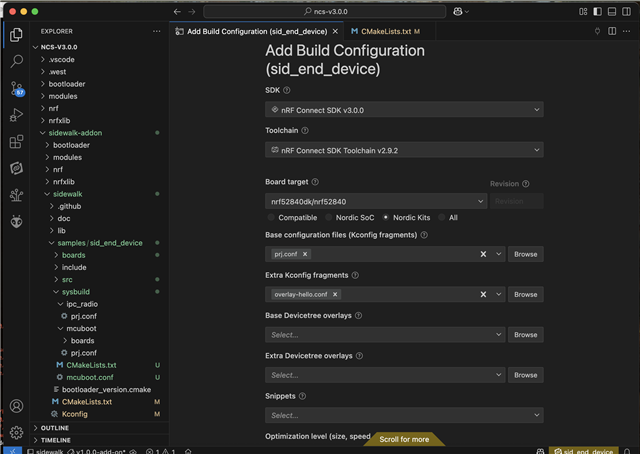Close the Add Build Configuration tab
The height and width of the screenshot is (454, 640).
click(x=335, y=31)
